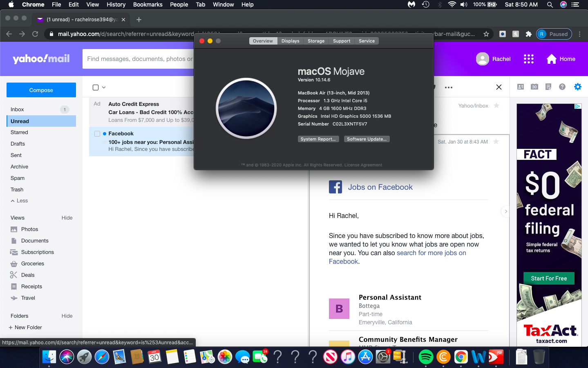Hide the Folders section
This screenshot has width=588, height=368.
coord(67,316)
